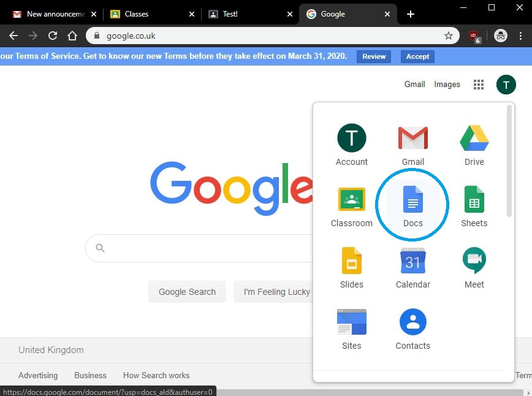Open Google Sites

[x=351, y=328]
